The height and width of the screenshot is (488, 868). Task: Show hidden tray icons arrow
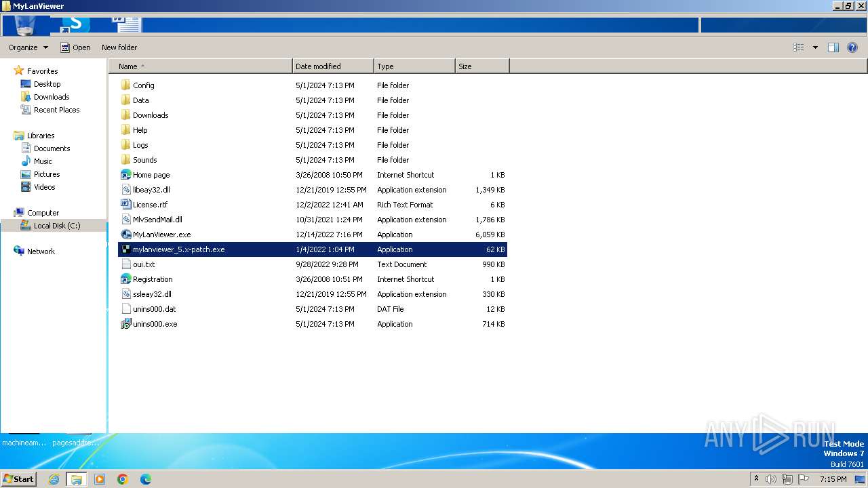pyautogui.click(x=756, y=479)
